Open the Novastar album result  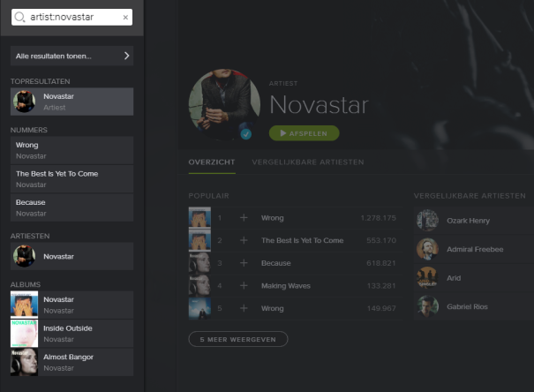pyautogui.click(x=71, y=305)
